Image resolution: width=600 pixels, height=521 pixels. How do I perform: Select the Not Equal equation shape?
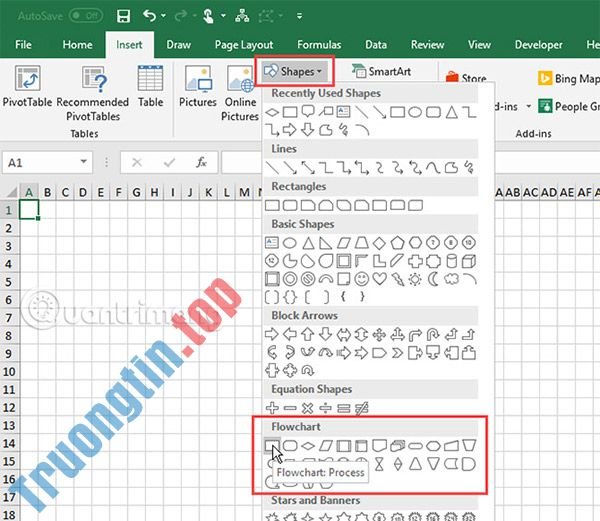pos(361,408)
